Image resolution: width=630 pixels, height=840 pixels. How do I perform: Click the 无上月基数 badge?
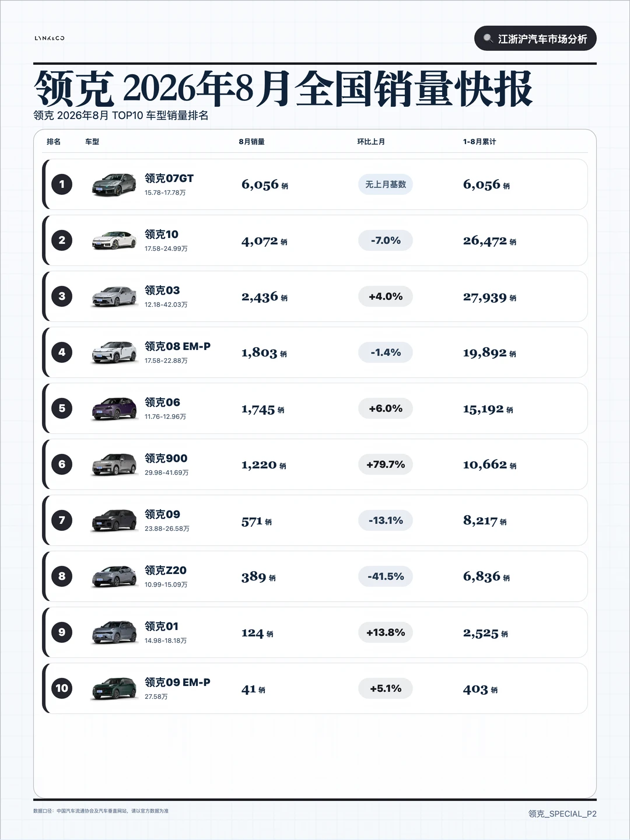pyautogui.click(x=386, y=184)
